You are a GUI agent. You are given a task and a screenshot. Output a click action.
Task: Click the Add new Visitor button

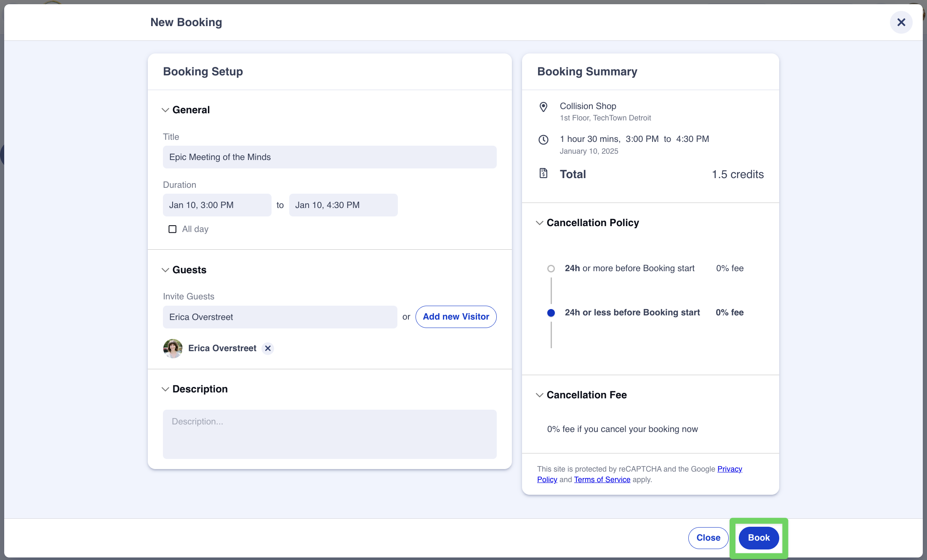(456, 317)
